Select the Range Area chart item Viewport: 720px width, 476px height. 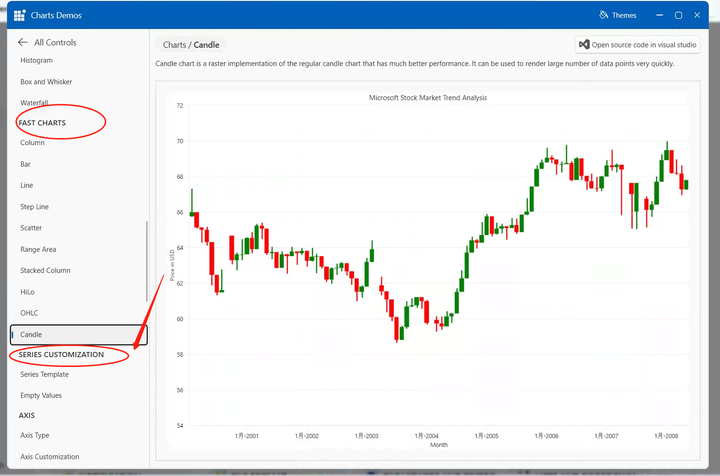pyautogui.click(x=38, y=249)
